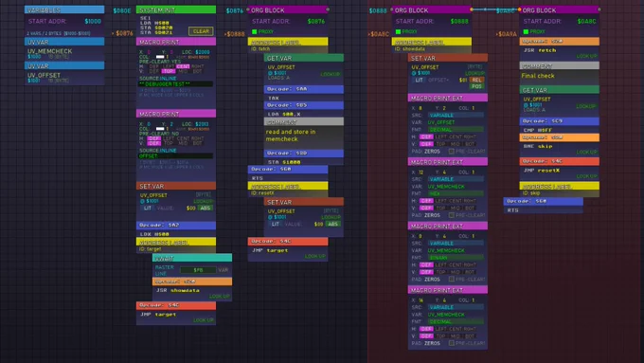Click Opcode $AA TAX block

[x=303, y=93]
